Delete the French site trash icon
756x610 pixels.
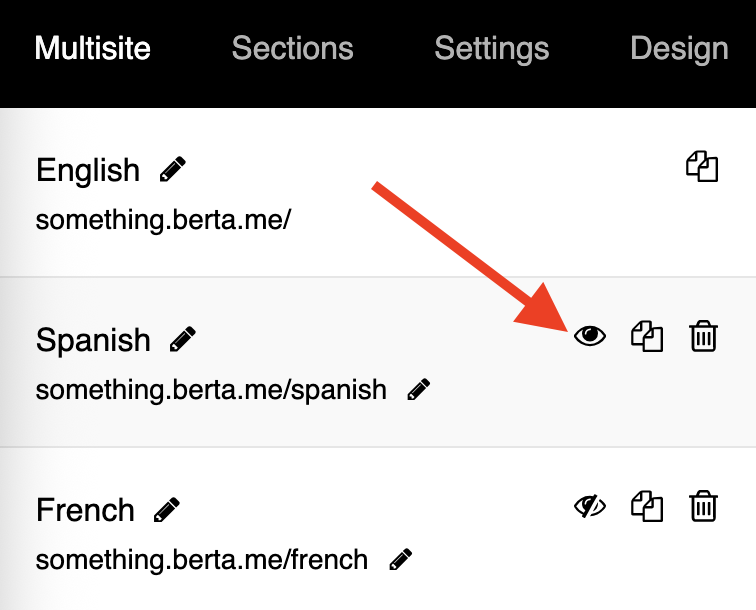click(703, 506)
